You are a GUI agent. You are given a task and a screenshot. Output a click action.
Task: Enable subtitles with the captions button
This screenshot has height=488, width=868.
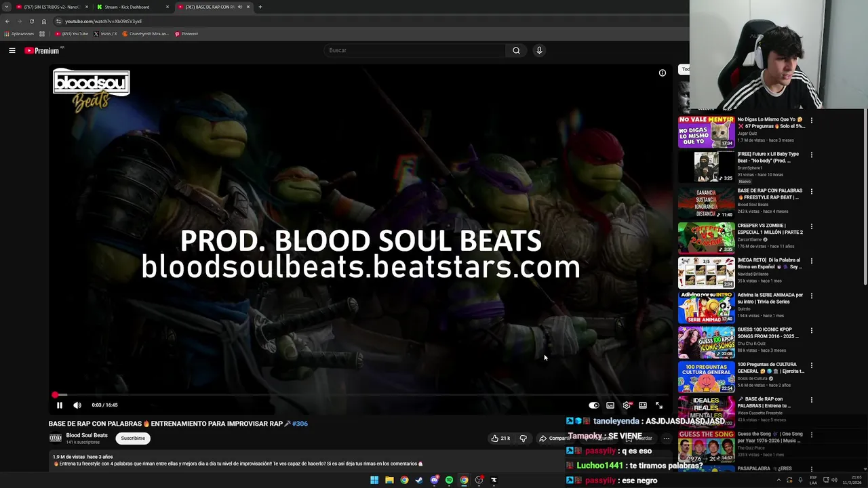click(x=610, y=405)
